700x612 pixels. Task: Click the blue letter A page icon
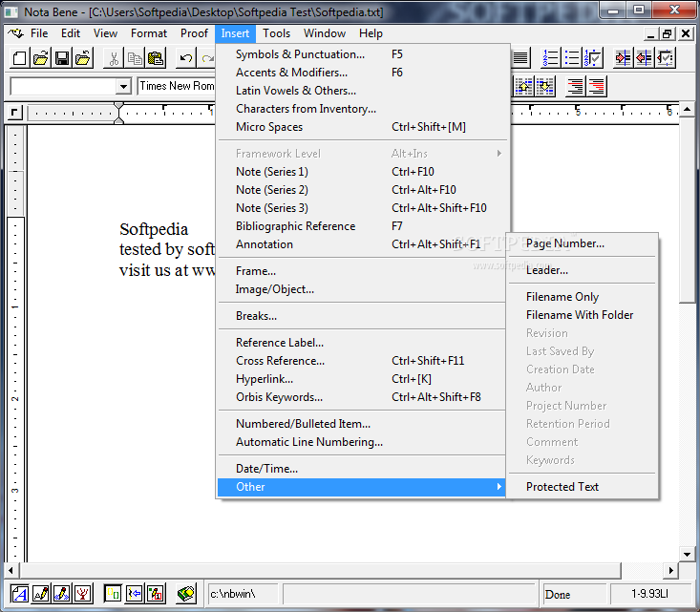click(20, 594)
